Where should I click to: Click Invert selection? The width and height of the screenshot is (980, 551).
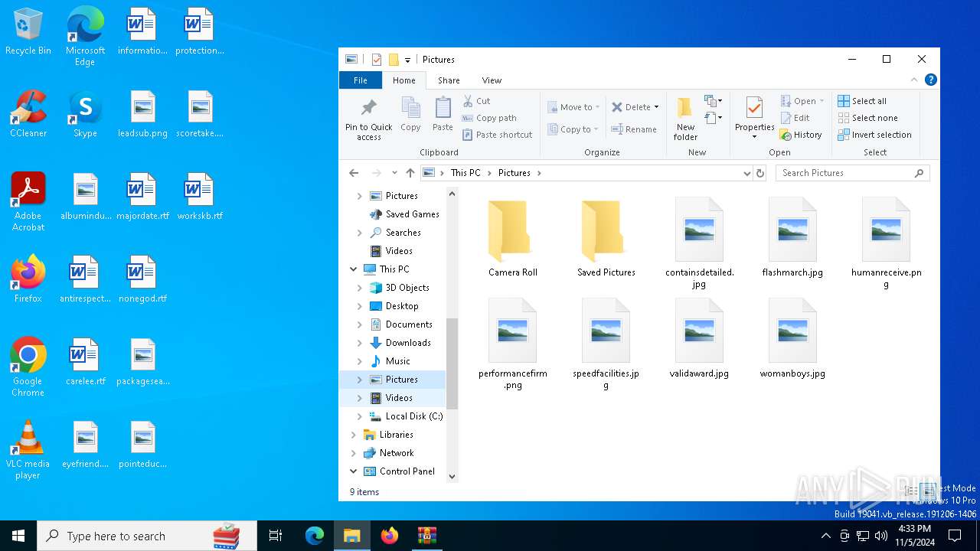tap(874, 135)
